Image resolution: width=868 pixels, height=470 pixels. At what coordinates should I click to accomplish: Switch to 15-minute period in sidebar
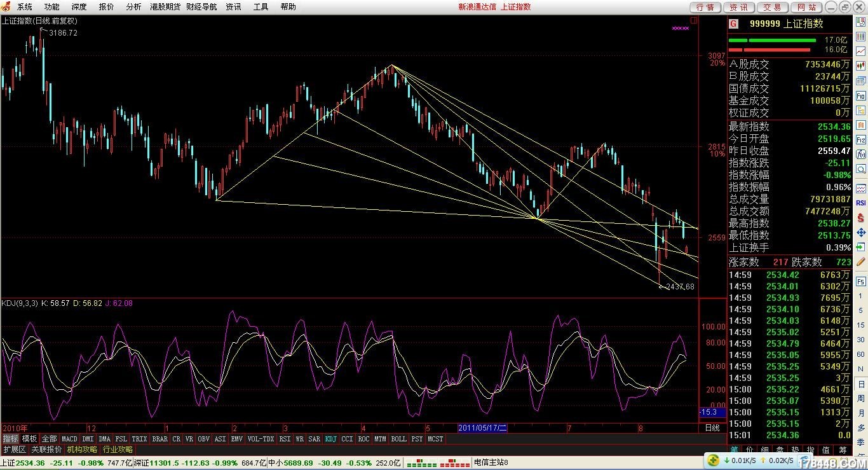tap(860, 324)
